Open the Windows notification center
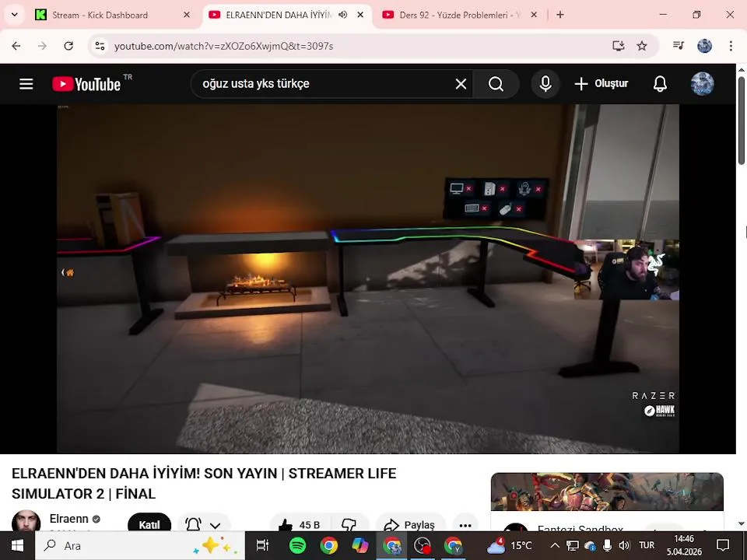The height and width of the screenshot is (560, 747). [723, 546]
